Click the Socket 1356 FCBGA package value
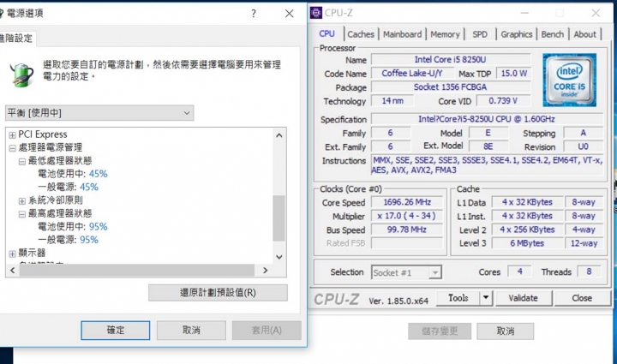 coord(451,87)
